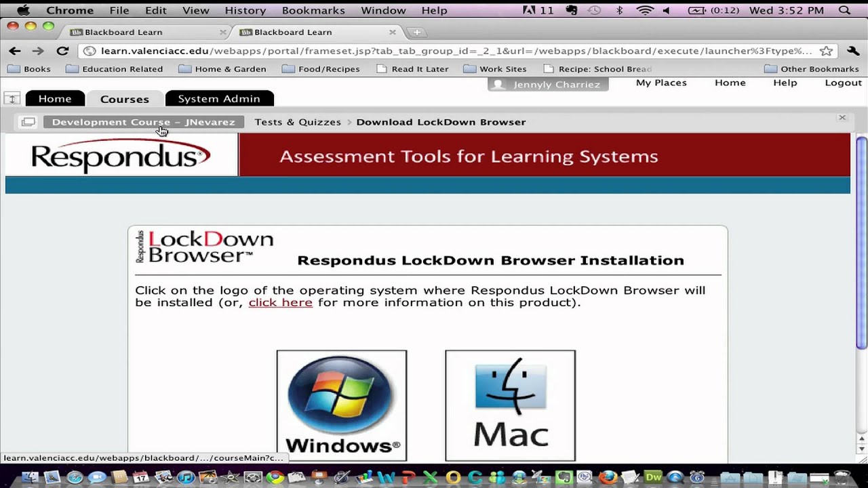Toggle the course menu frame icon
This screenshot has width=868, height=488.
(x=28, y=122)
